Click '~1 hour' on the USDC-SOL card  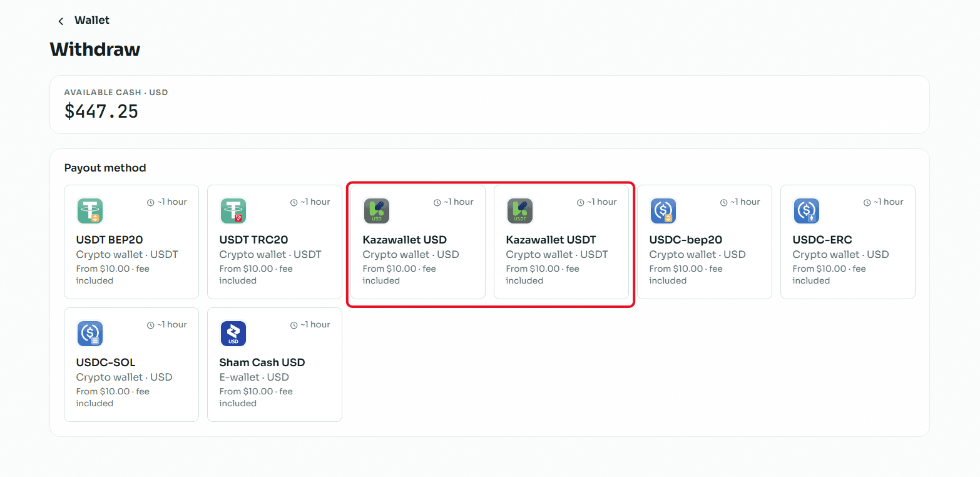pos(171,325)
